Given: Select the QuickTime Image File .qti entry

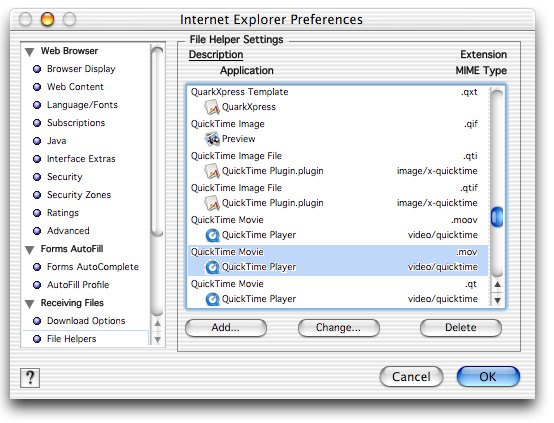Looking at the screenshot, I should (x=338, y=164).
